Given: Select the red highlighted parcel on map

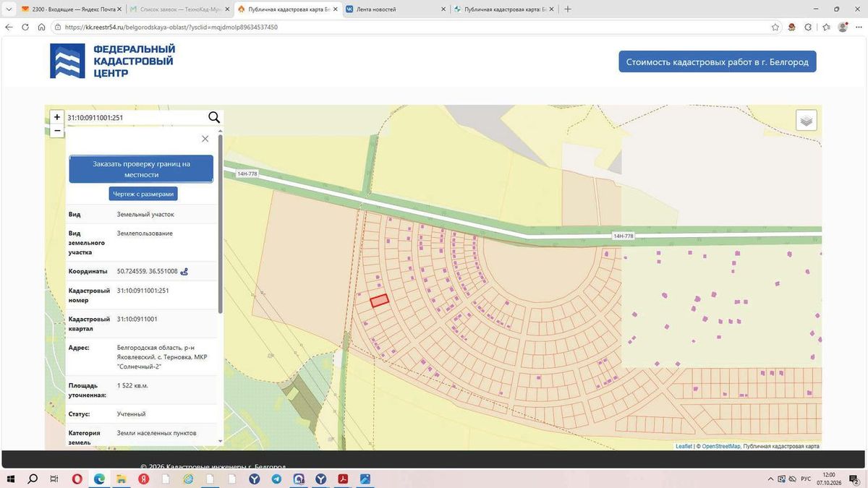Looking at the screenshot, I should [380, 301].
